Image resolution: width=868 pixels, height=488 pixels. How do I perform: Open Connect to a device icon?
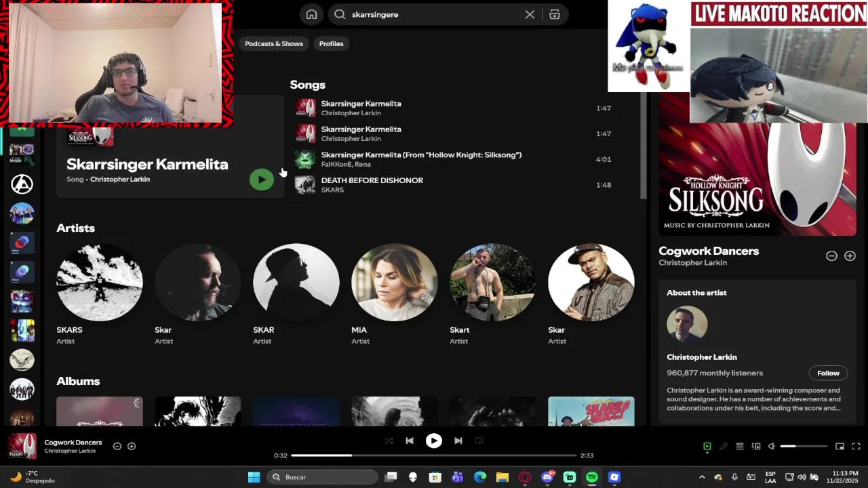[756, 446]
